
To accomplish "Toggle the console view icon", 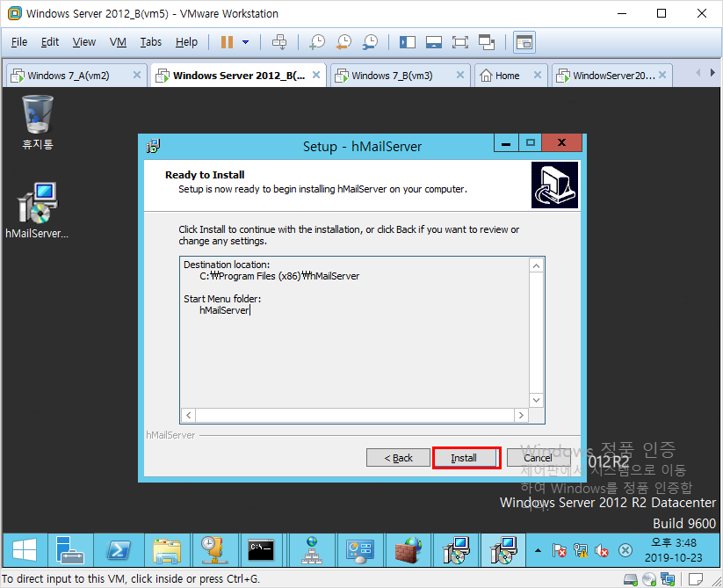I will coord(524,42).
